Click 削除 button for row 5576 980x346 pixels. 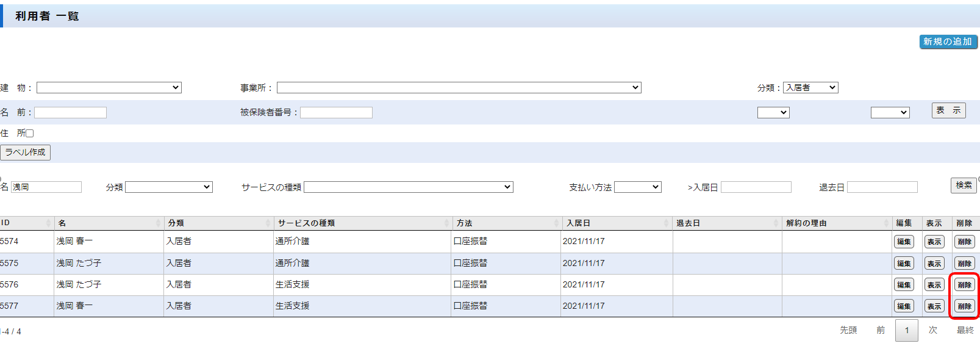coord(964,285)
